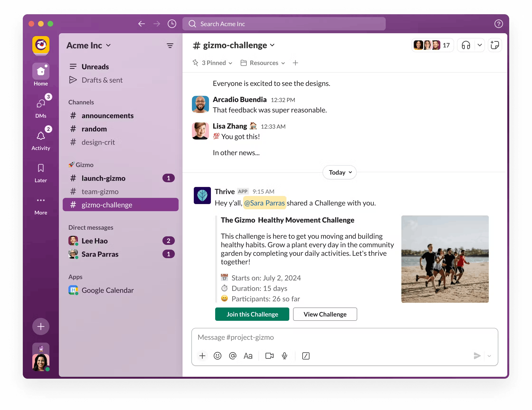
Task: Open the Thrive app avatar
Action: point(202,195)
